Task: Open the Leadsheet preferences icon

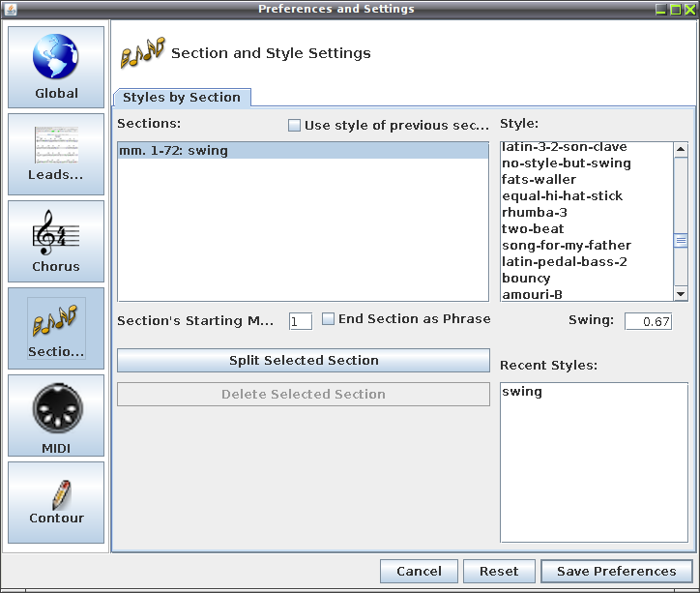Action: (x=56, y=145)
